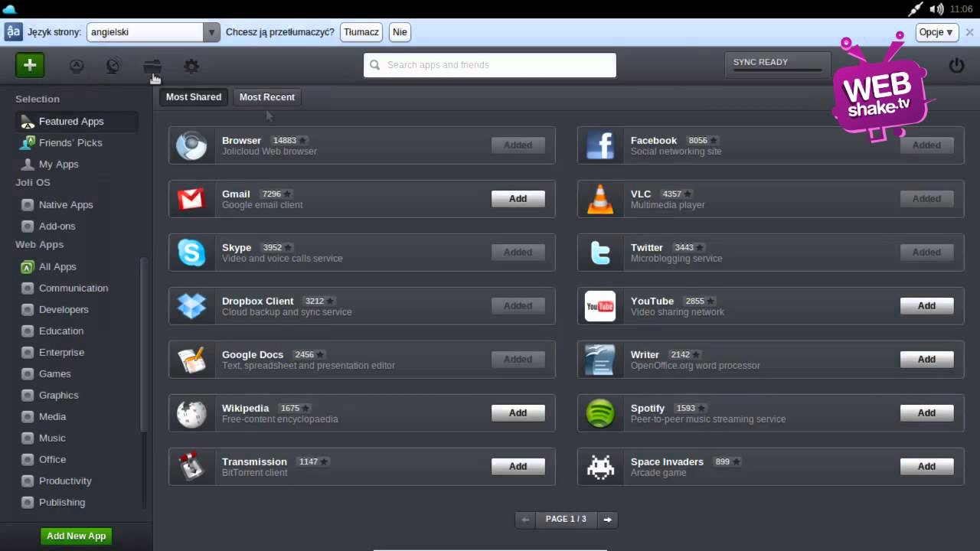
Task: Click the Space Invaders alien icon
Action: 600,467
